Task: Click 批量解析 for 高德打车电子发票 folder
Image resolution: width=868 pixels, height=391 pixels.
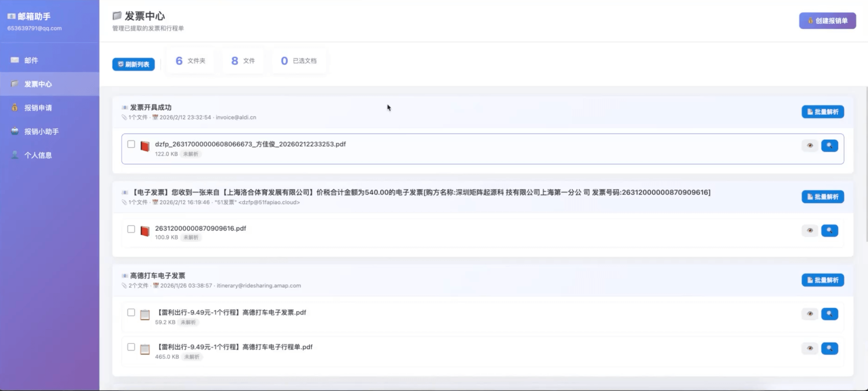Action: (x=823, y=280)
